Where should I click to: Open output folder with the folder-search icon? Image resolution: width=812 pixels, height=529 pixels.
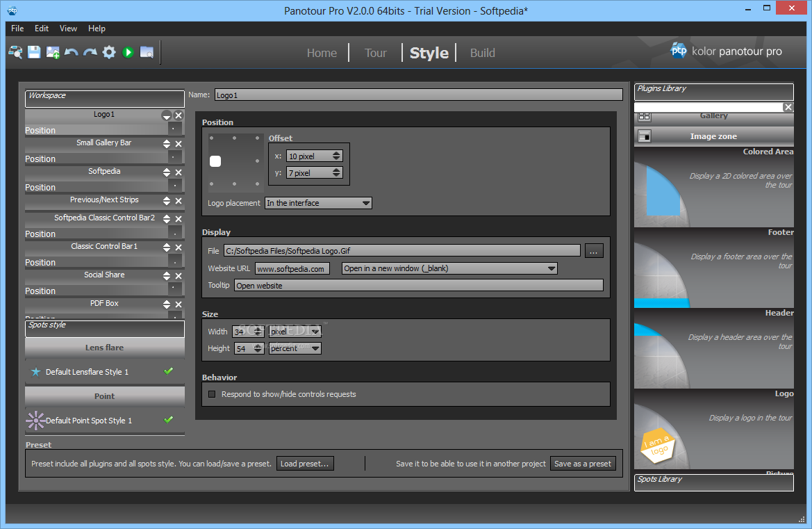point(147,52)
